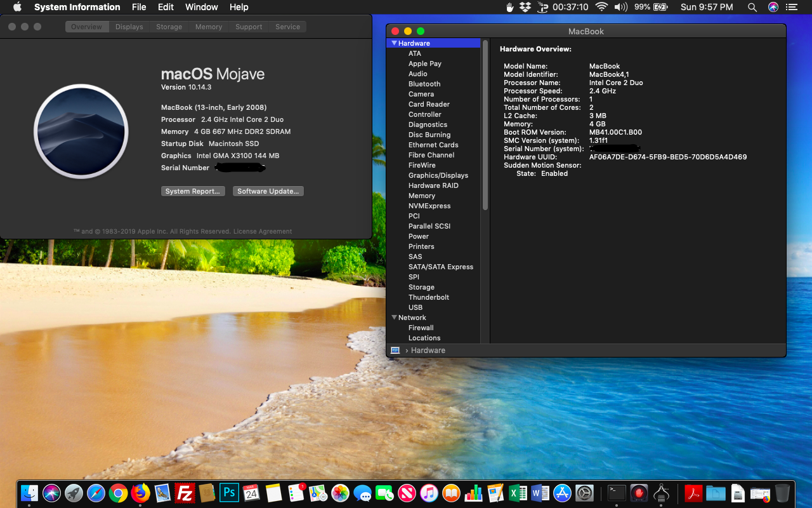Open Excel from the dock

click(x=518, y=493)
